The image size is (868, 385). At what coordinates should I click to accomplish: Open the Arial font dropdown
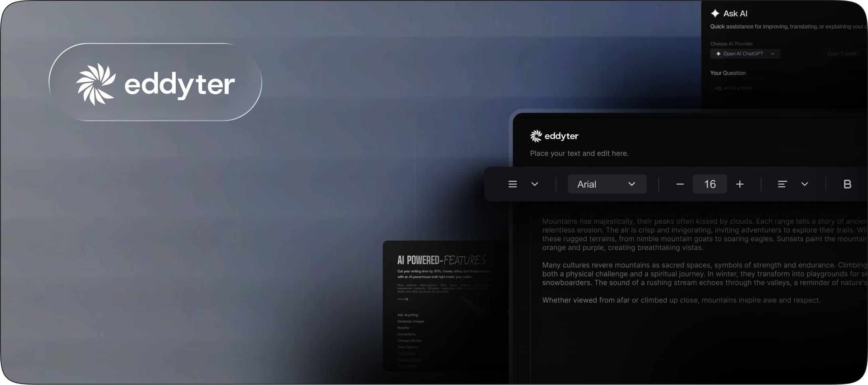[607, 184]
